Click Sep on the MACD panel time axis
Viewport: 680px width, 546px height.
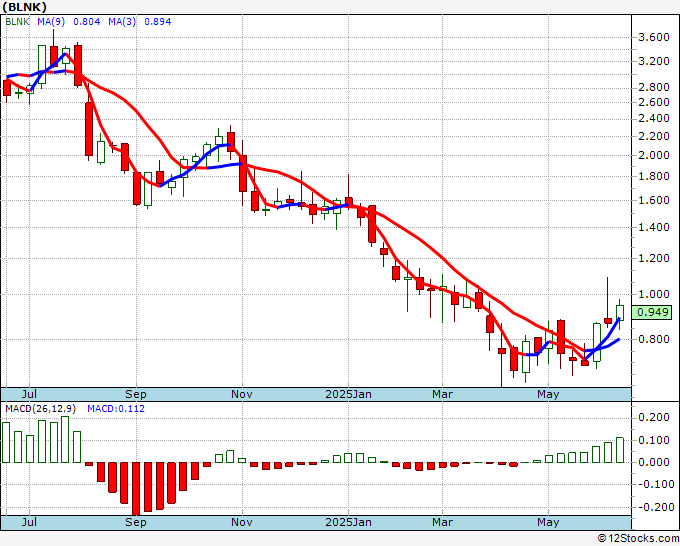tap(136, 522)
